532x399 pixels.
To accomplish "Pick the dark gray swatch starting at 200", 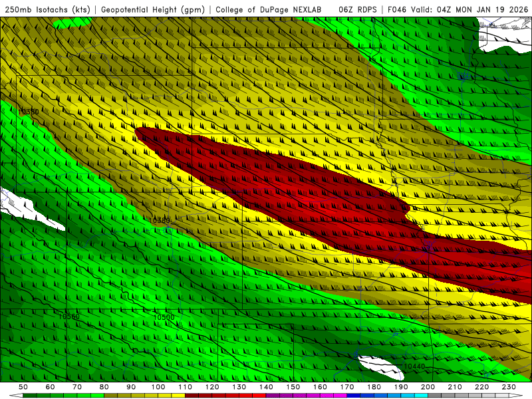I will 434,396.
